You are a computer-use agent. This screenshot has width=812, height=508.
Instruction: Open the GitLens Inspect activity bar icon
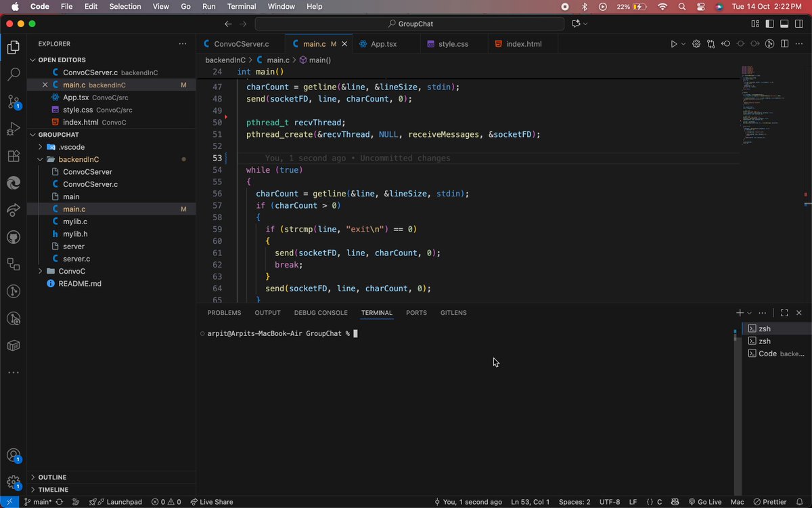pyautogui.click(x=13, y=318)
